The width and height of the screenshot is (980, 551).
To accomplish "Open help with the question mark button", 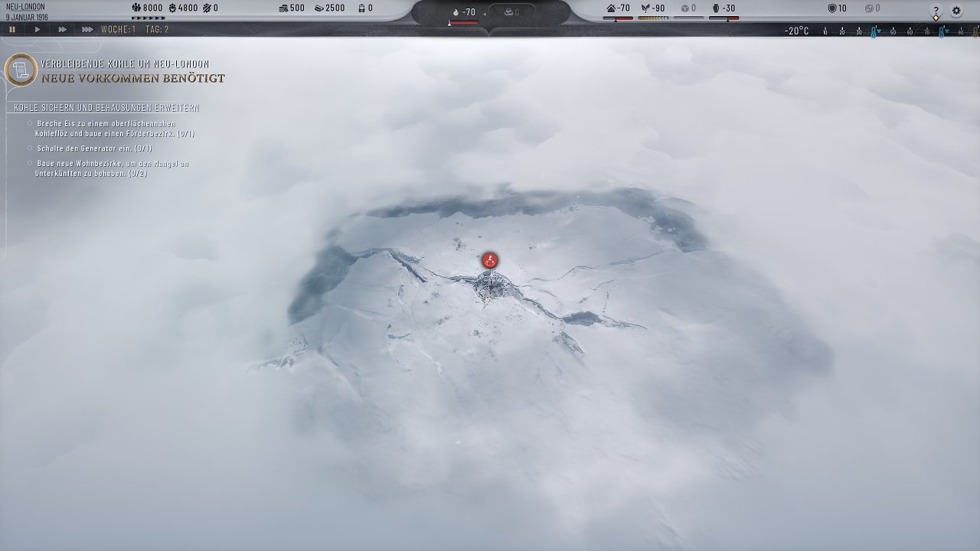I will coord(936,11).
